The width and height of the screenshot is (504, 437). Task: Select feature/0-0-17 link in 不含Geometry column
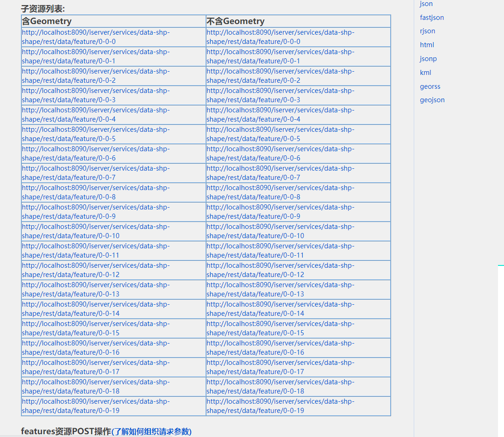point(280,367)
